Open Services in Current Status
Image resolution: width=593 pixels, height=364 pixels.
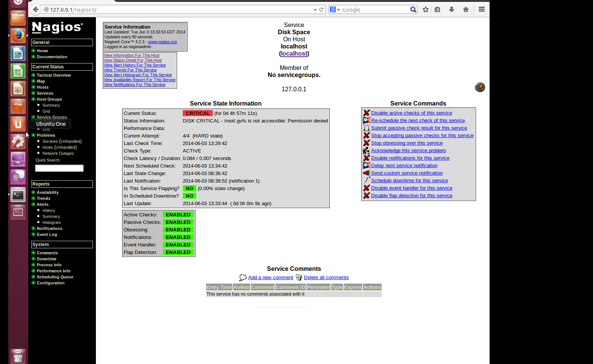click(45, 93)
